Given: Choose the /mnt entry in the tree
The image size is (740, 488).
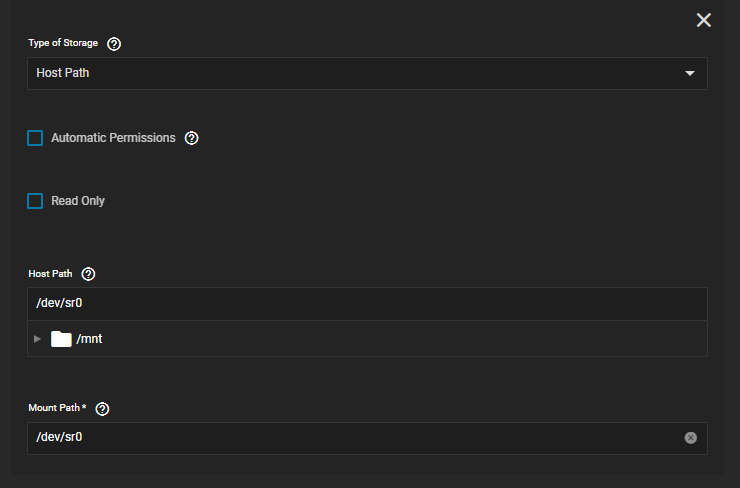Looking at the screenshot, I should click(89, 339).
